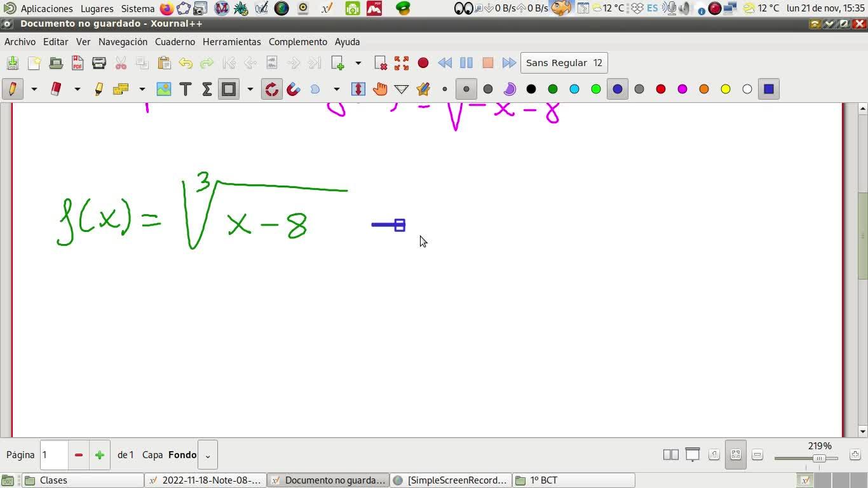Export the document as PDF
The image size is (868, 488).
78,63
